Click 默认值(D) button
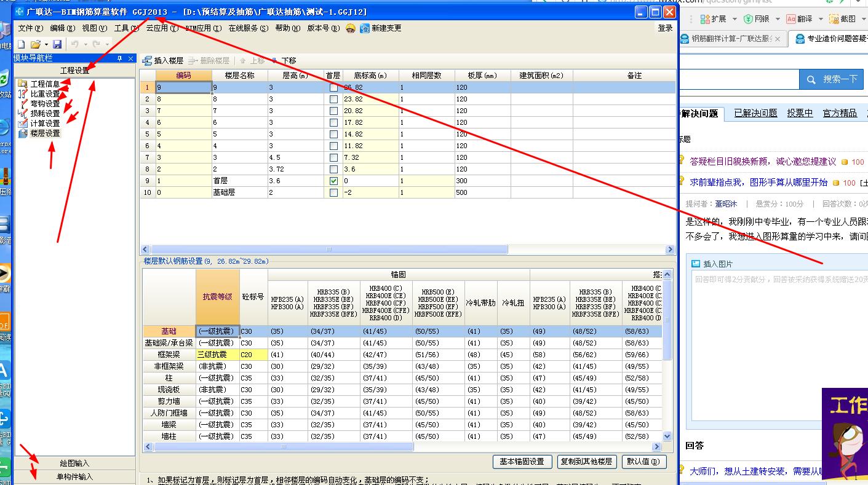 click(x=644, y=462)
